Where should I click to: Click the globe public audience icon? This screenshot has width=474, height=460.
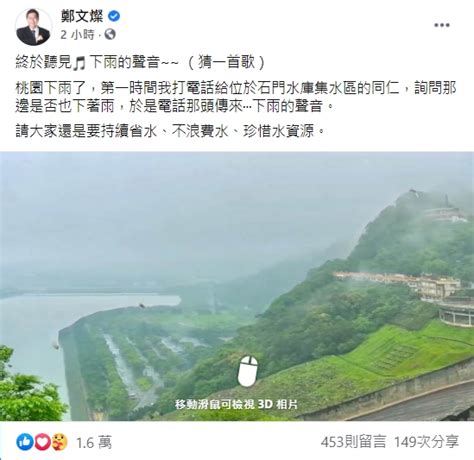click(110, 34)
